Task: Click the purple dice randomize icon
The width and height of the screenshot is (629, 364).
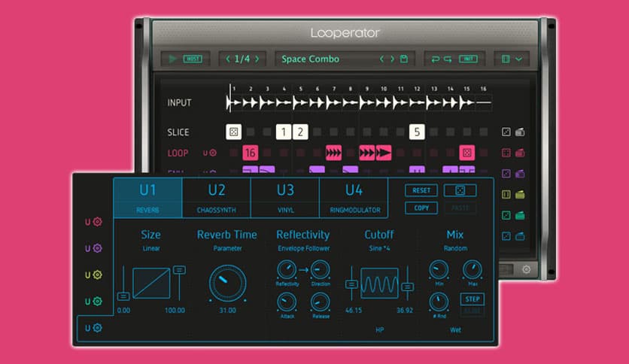Action: point(506,174)
